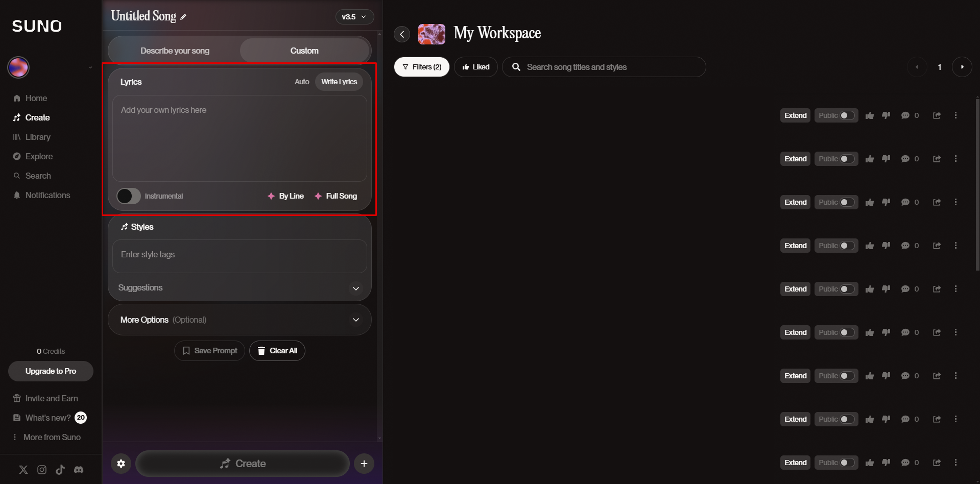Click the plus button next to Create
The image size is (980, 484).
tap(364, 464)
